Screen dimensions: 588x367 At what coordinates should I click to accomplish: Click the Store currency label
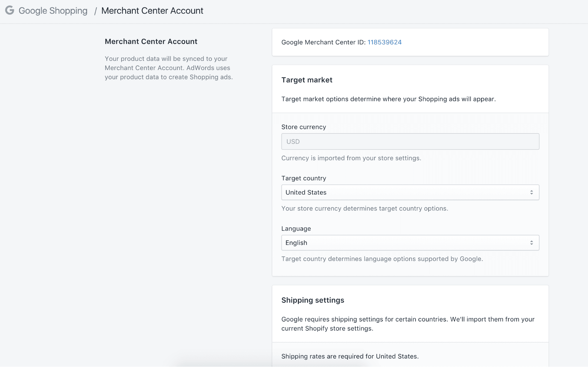tap(304, 127)
